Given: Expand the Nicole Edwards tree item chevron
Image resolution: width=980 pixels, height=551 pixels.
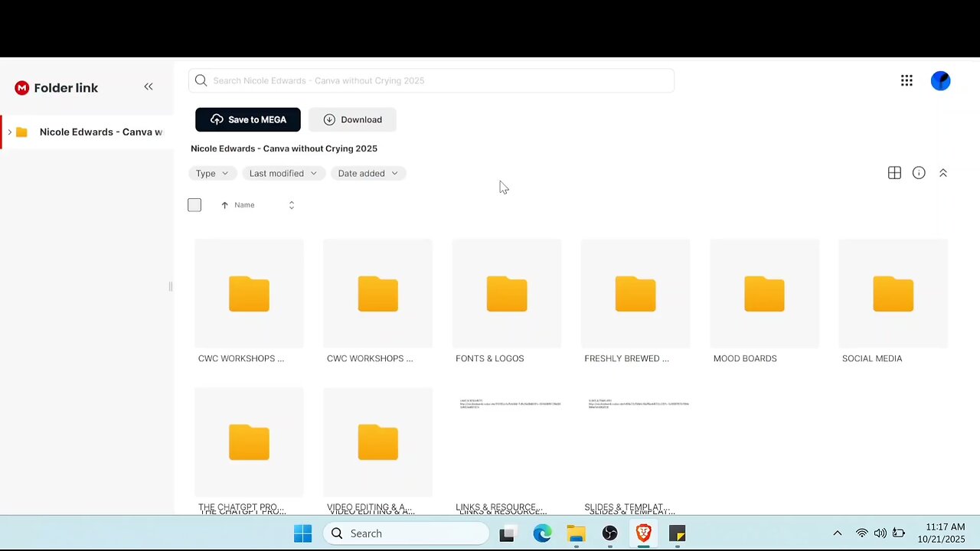Looking at the screenshot, I should tap(9, 132).
